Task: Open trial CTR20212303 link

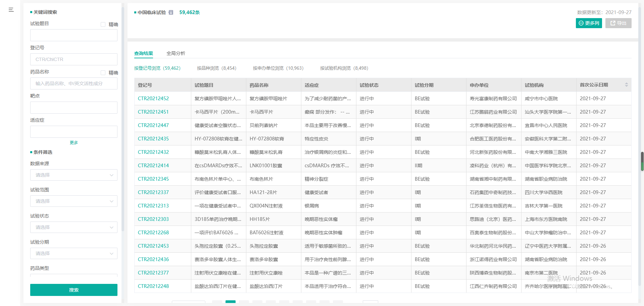Action: [153, 219]
